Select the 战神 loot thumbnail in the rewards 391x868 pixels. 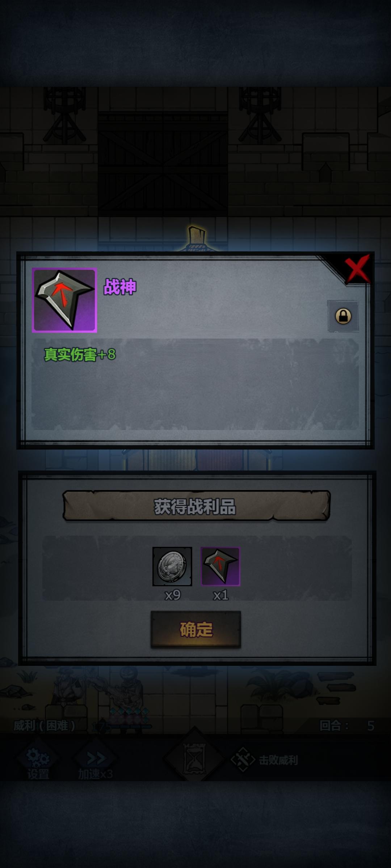point(220,566)
